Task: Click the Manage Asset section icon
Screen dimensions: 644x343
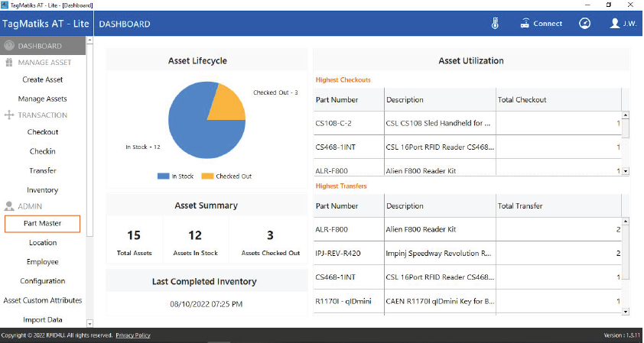Action: [x=10, y=63]
